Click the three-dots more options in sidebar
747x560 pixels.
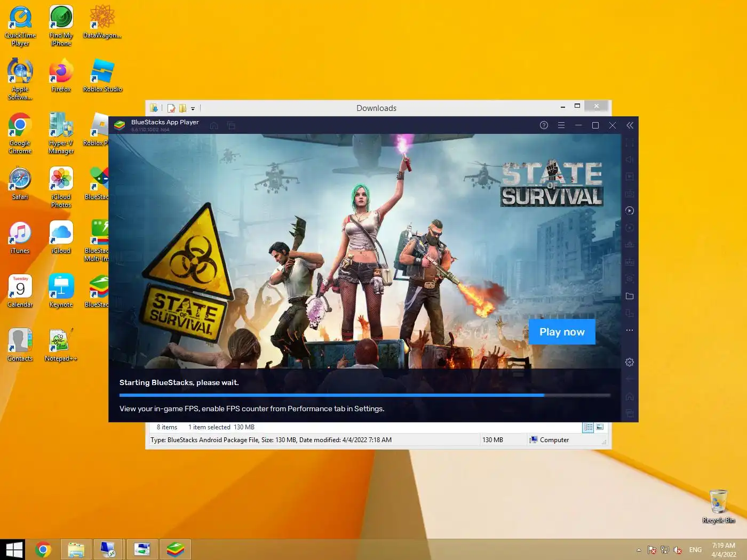click(630, 330)
